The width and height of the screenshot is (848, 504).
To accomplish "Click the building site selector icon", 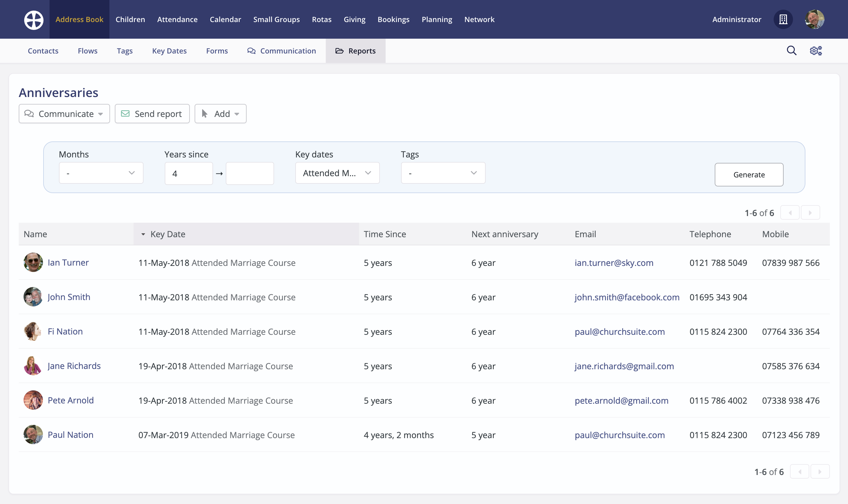I will coord(783,19).
